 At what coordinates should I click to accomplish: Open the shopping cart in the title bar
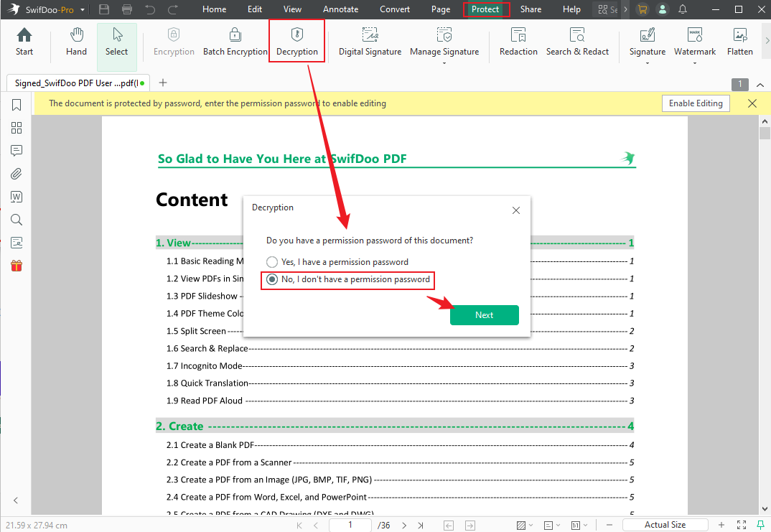pos(643,9)
